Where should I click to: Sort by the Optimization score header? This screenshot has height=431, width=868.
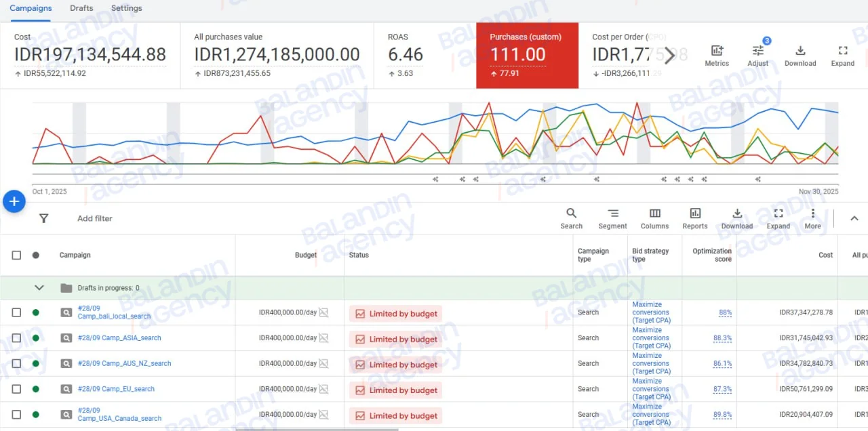712,255
